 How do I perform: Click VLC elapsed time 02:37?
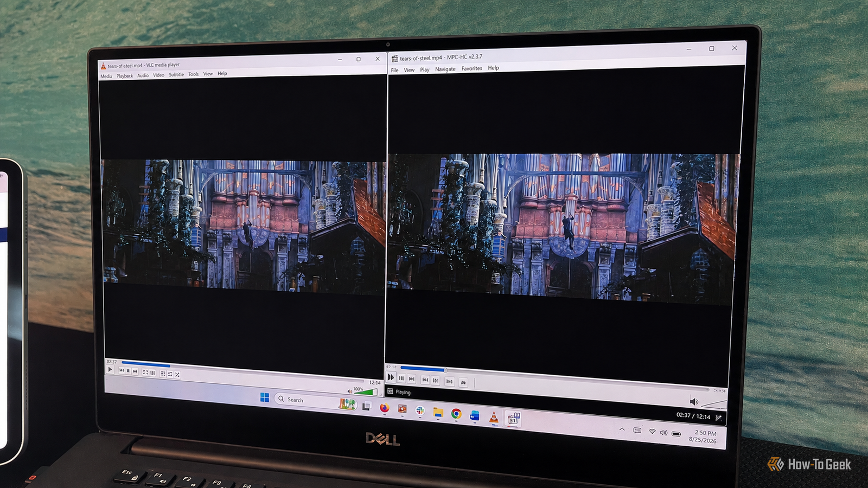112,362
